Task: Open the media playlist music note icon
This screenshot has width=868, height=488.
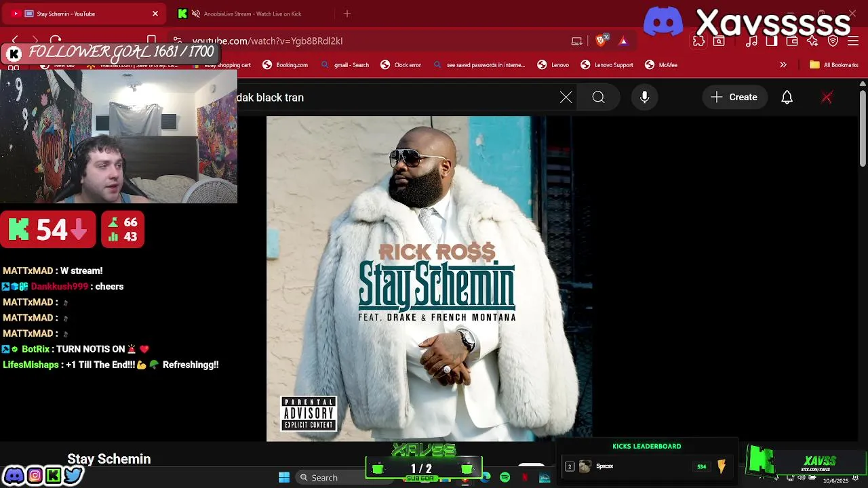Action: pos(751,41)
